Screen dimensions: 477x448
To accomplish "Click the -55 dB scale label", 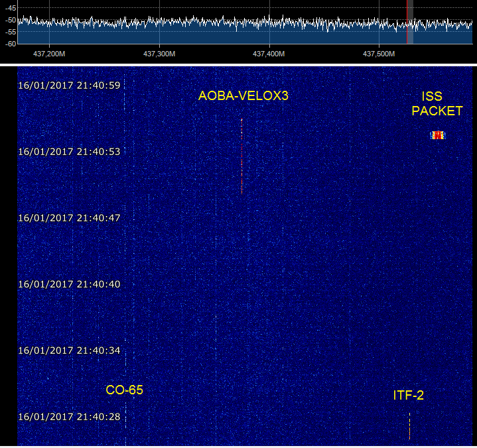I will (x=11, y=32).
